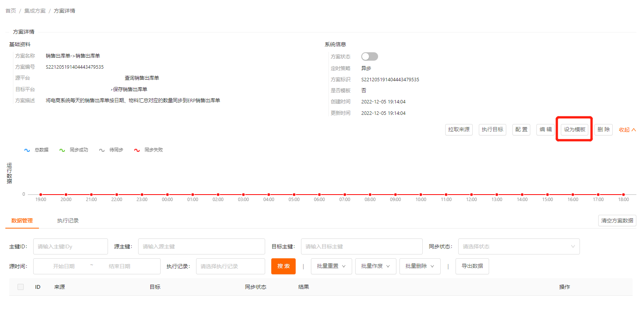
Task: Click the 设为模板 button
Action: coord(574,130)
